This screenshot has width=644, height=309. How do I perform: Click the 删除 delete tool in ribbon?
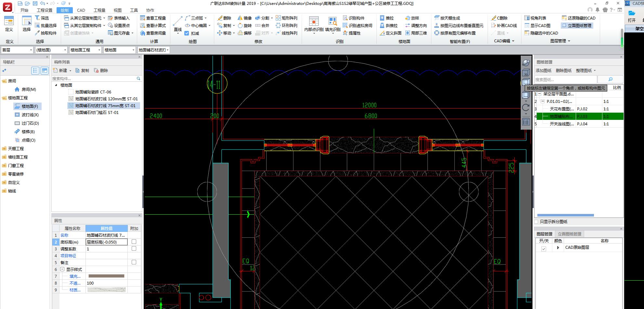[224, 18]
